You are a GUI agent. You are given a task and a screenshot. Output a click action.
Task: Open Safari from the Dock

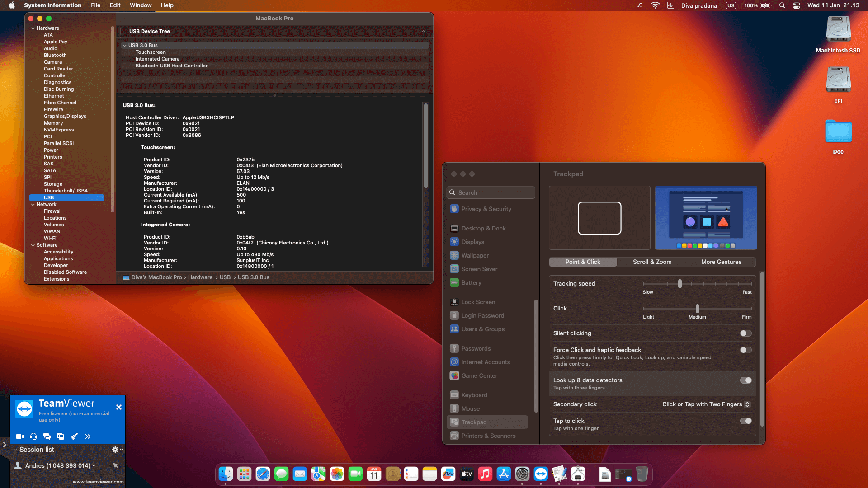click(x=263, y=474)
